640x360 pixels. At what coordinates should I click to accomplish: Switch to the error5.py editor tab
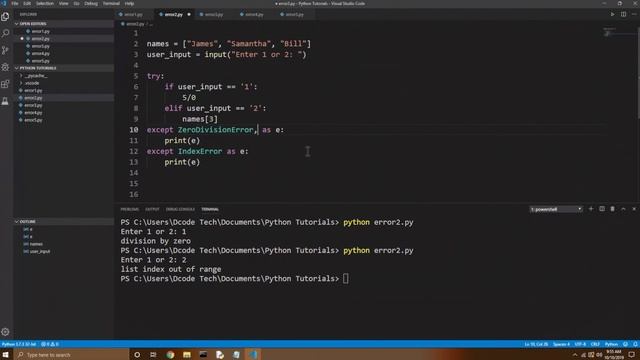pyautogui.click(x=294, y=14)
